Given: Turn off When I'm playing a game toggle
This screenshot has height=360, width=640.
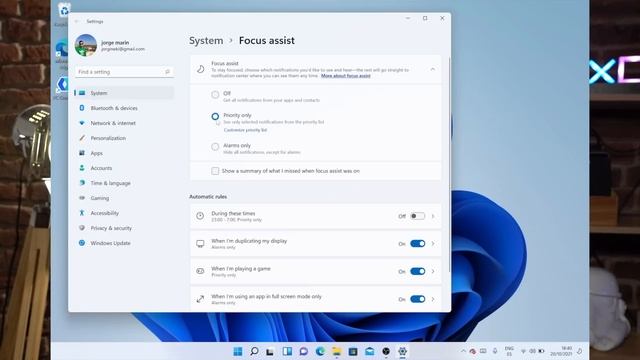Looking at the screenshot, I should (417, 271).
